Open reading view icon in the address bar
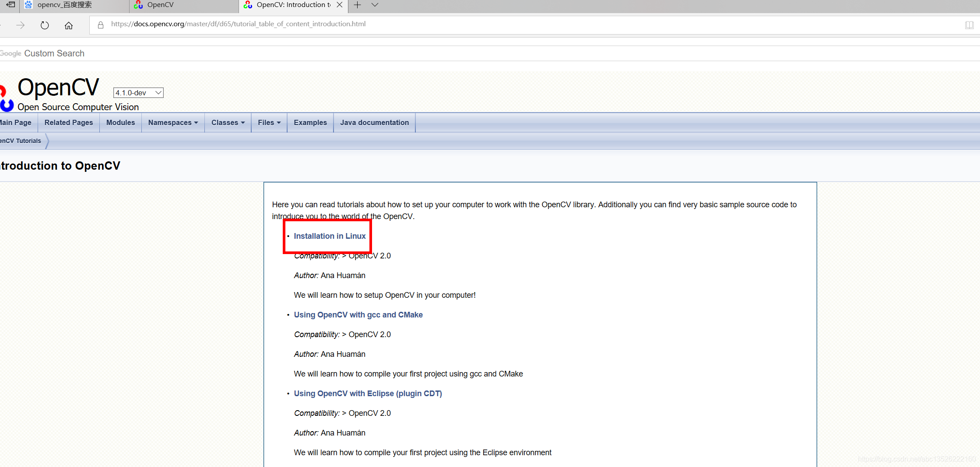The image size is (980, 467). click(x=969, y=25)
